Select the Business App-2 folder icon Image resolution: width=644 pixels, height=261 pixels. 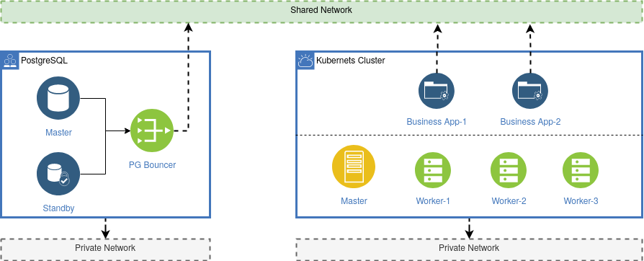530,91
